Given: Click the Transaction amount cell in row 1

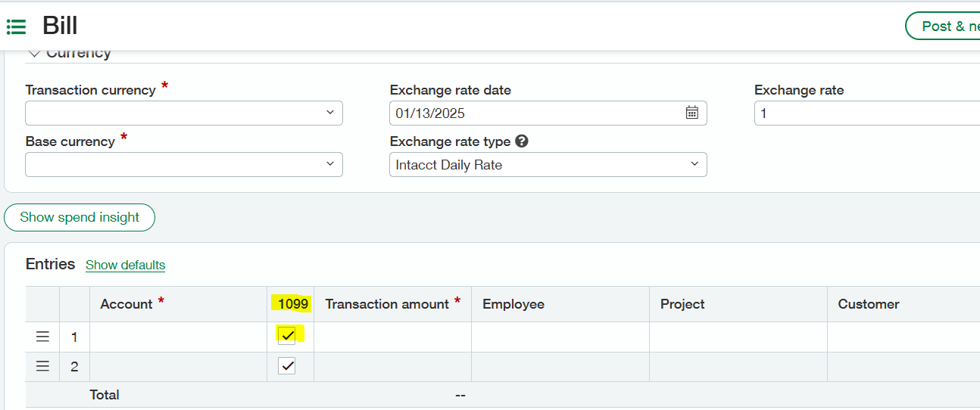Looking at the screenshot, I should (392, 337).
